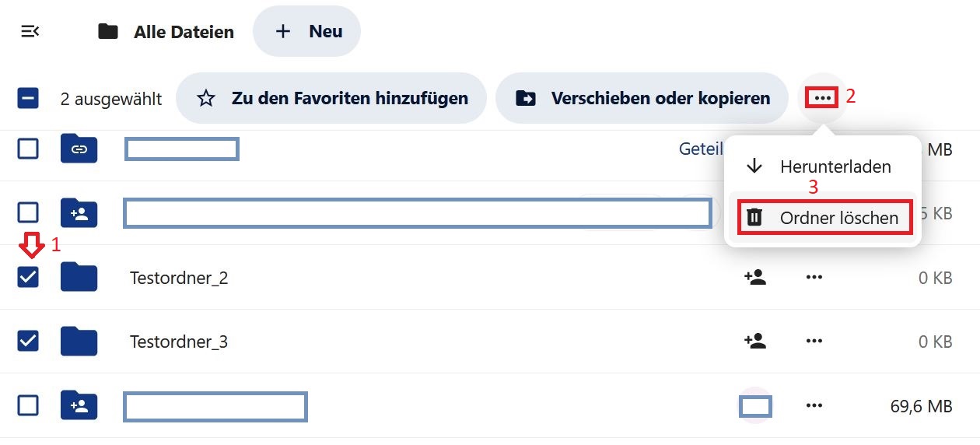Click the Testordner_3 folder icon

pos(79,341)
